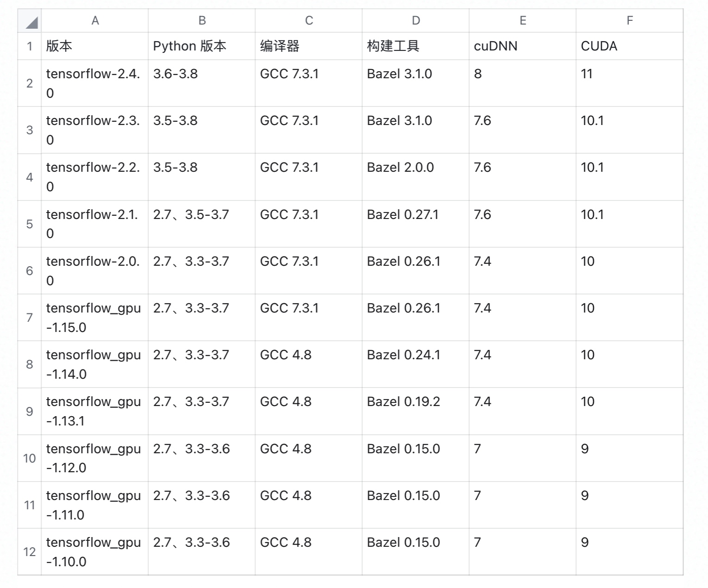Click '2.7、3.3-3.6' cell in tensorflow_gpu-1.12.0 row
708x588 pixels.
point(202,458)
